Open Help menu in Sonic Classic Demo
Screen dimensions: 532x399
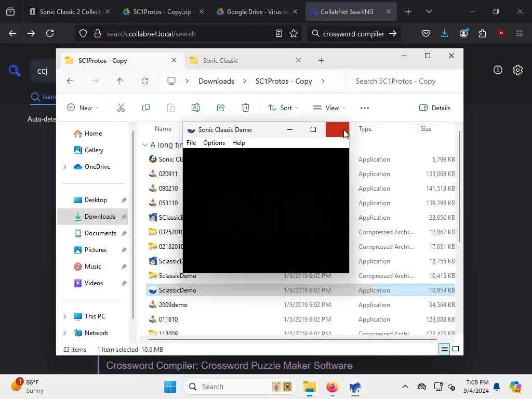(x=238, y=143)
